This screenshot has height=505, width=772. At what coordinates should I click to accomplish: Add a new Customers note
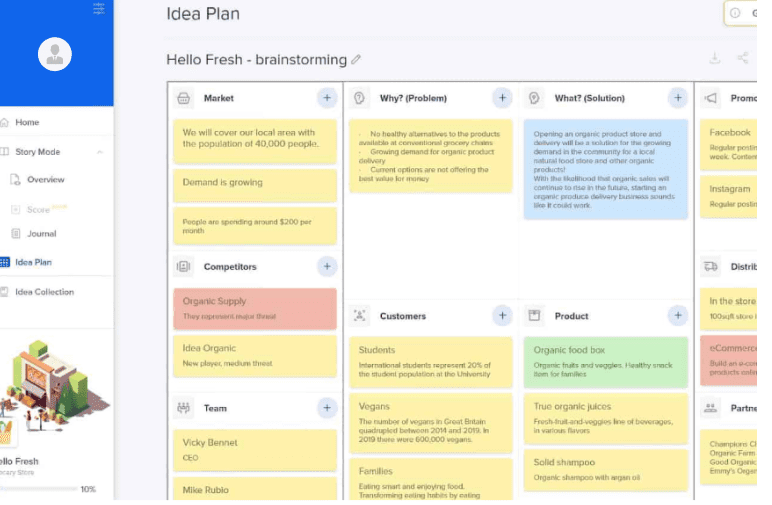coord(502,316)
